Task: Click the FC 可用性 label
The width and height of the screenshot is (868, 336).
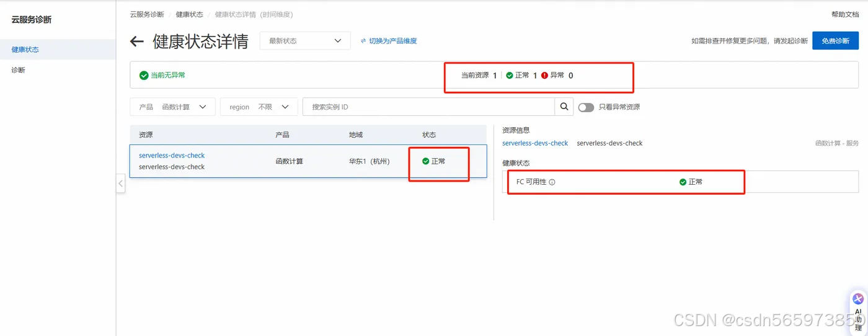Action: (531, 182)
